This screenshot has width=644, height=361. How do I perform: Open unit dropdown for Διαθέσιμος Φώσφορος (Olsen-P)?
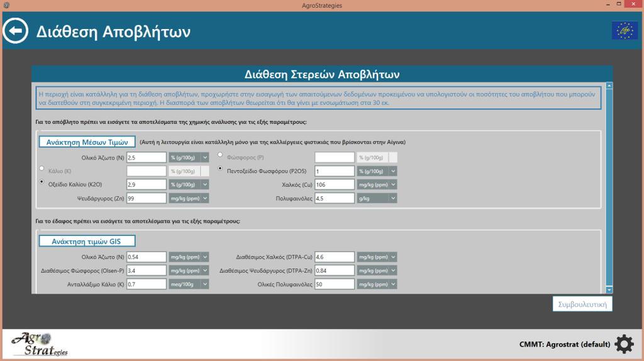coord(189,270)
